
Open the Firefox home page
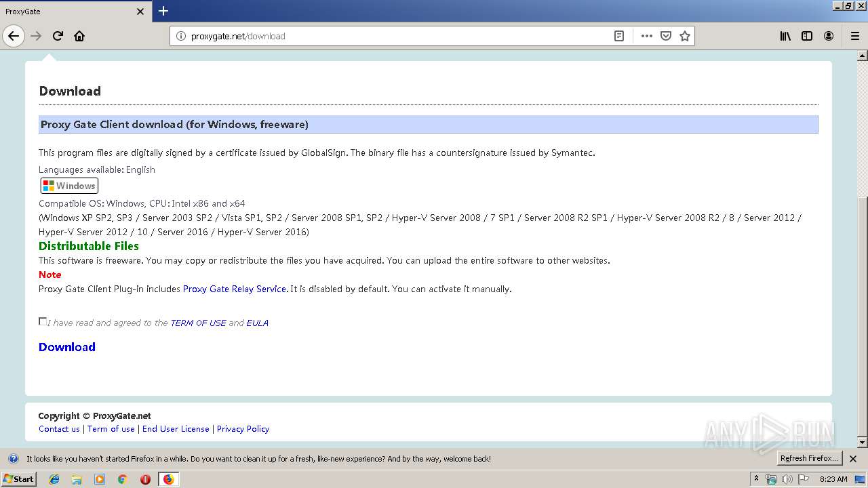click(79, 36)
